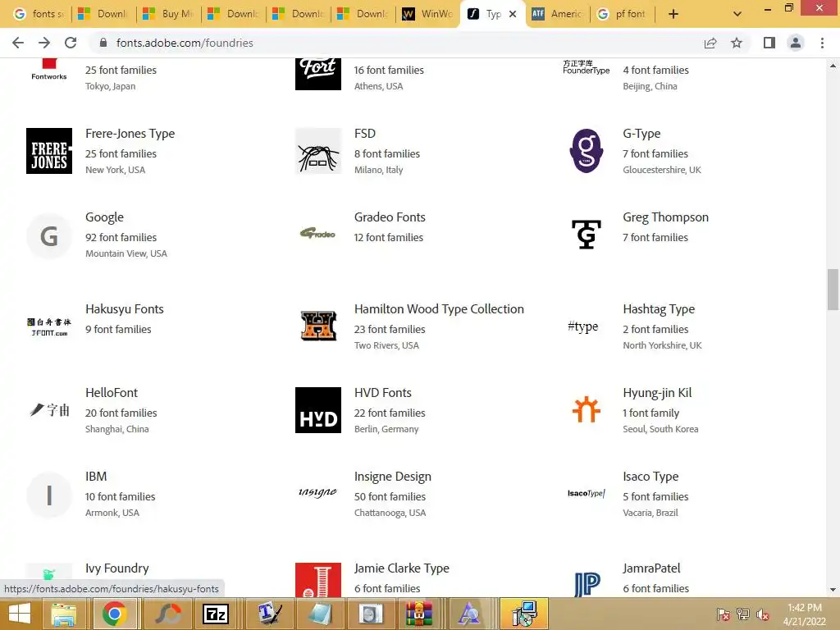Switch to the 'pf font' Google tab
The width and height of the screenshot is (840, 630).
coord(623,14)
